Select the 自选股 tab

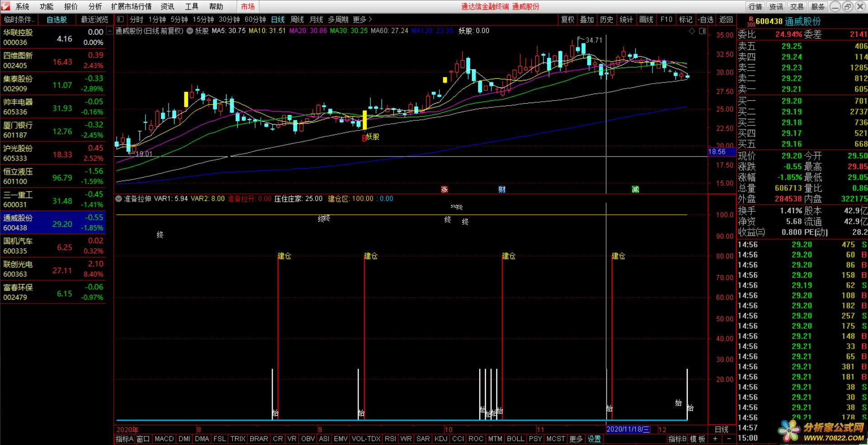57,19
